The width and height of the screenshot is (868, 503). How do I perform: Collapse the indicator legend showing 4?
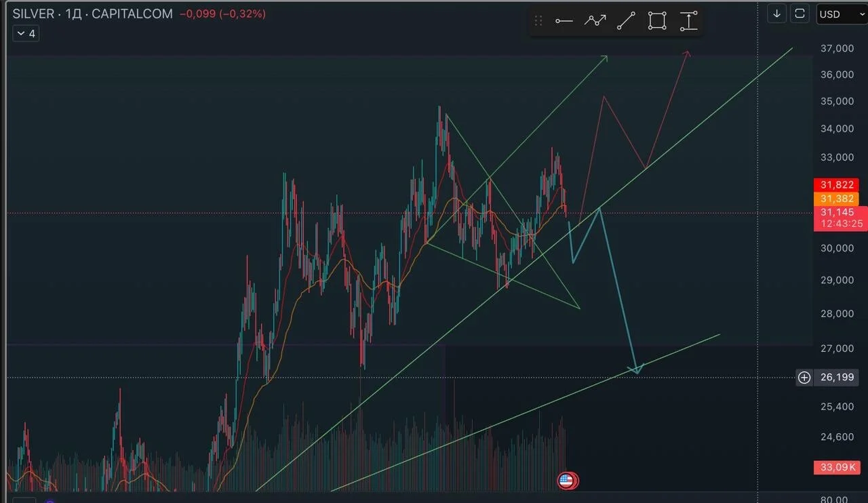tap(26, 33)
